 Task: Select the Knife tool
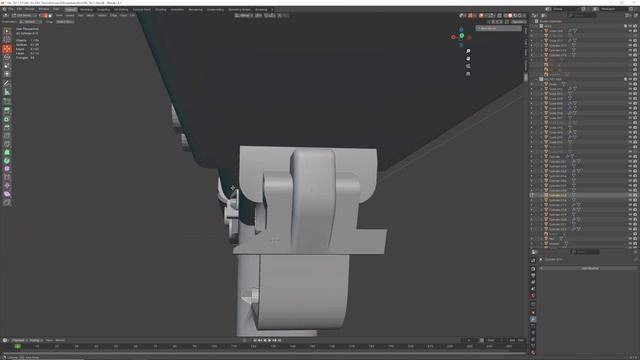[7, 144]
